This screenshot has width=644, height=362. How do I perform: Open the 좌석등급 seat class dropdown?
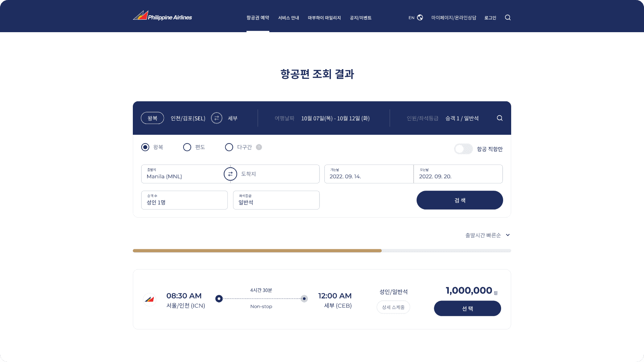coord(276,200)
